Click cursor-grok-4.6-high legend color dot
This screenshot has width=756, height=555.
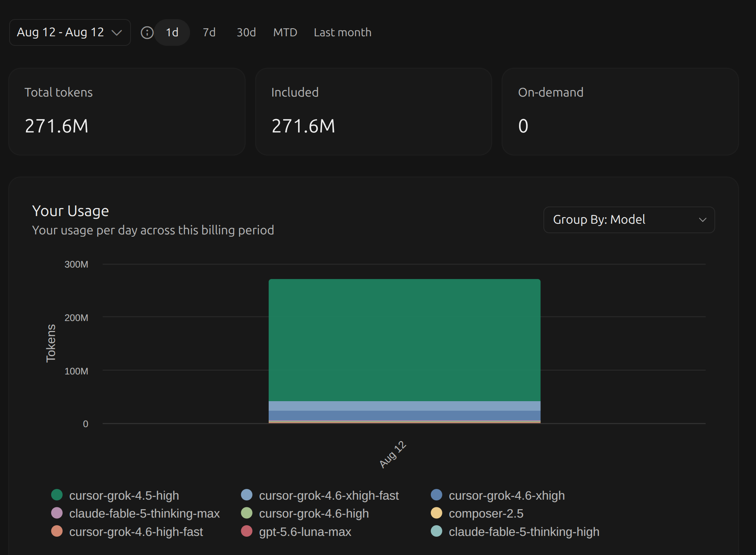(247, 513)
